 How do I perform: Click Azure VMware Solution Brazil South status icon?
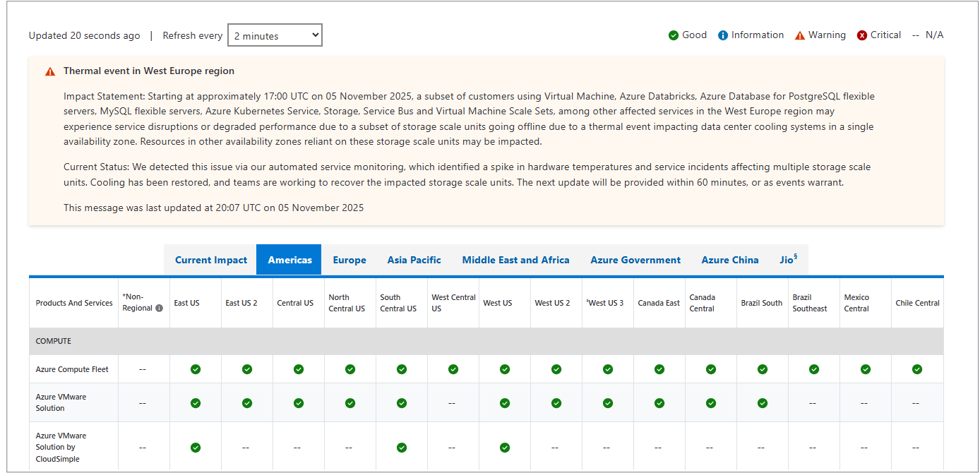point(763,403)
